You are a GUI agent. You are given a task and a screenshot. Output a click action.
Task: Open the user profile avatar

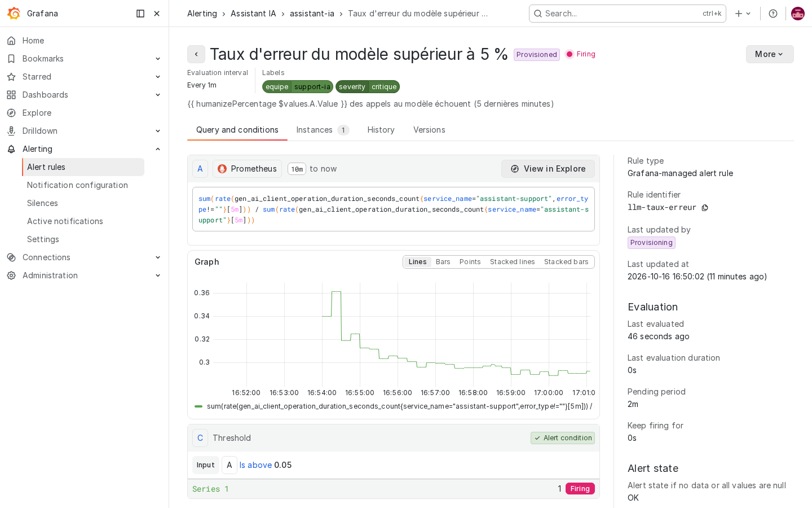click(798, 14)
